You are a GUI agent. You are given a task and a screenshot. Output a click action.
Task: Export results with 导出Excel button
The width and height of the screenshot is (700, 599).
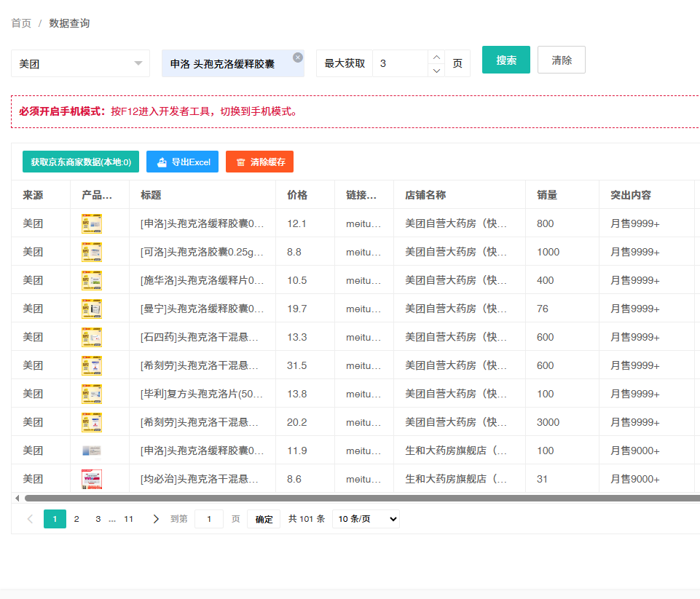(182, 162)
